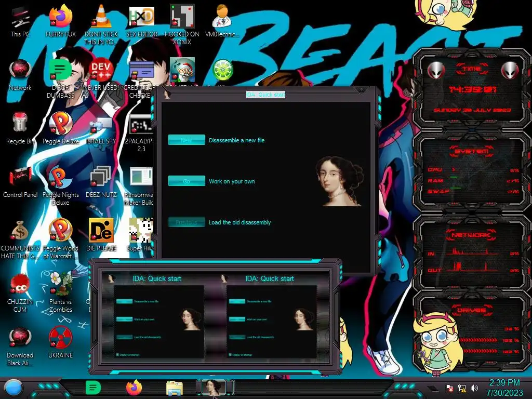The height and width of the screenshot is (399, 532).
Task: Select the green lime slice desktop icon
Action: click(x=222, y=71)
